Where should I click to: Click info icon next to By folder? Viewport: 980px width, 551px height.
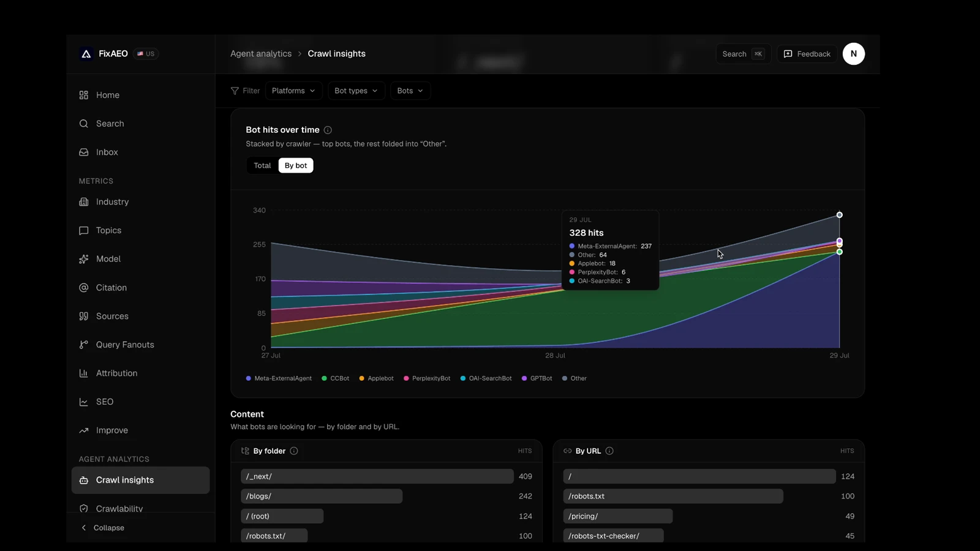coord(294,451)
